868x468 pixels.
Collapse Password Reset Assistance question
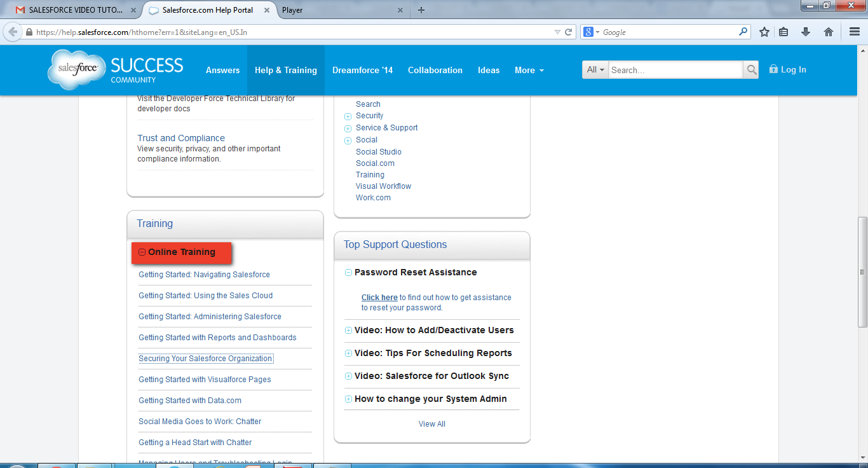click(x=348, y=272)
